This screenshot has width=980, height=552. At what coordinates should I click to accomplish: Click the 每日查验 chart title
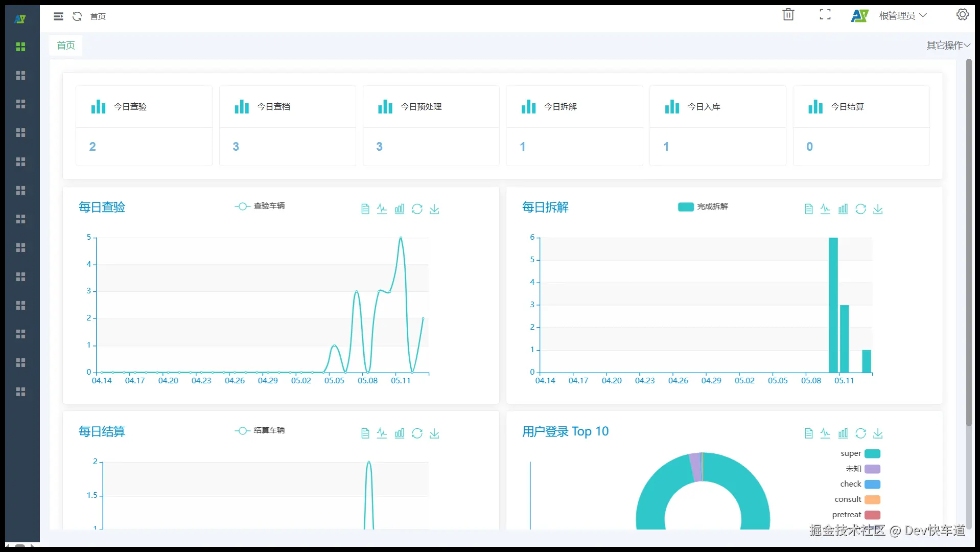(x=102, y=207)
